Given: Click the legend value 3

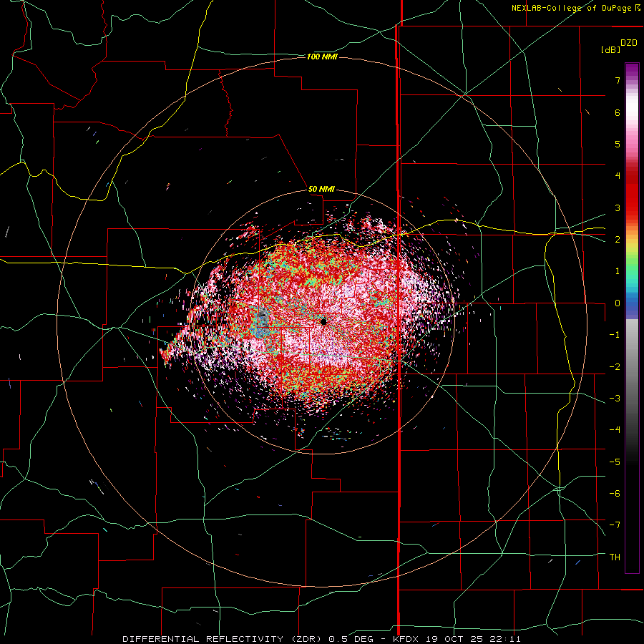Looking at the screenshot, I should coord(618,208).
